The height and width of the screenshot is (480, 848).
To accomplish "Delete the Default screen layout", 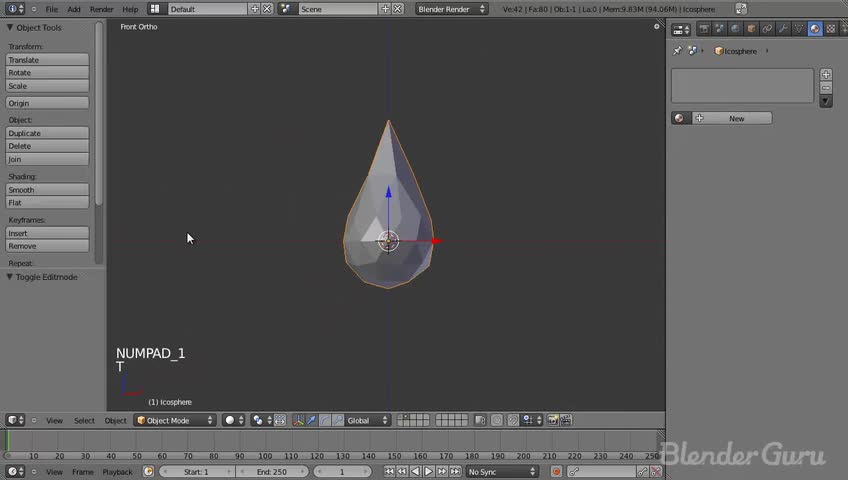I will (x=267, y=9).
